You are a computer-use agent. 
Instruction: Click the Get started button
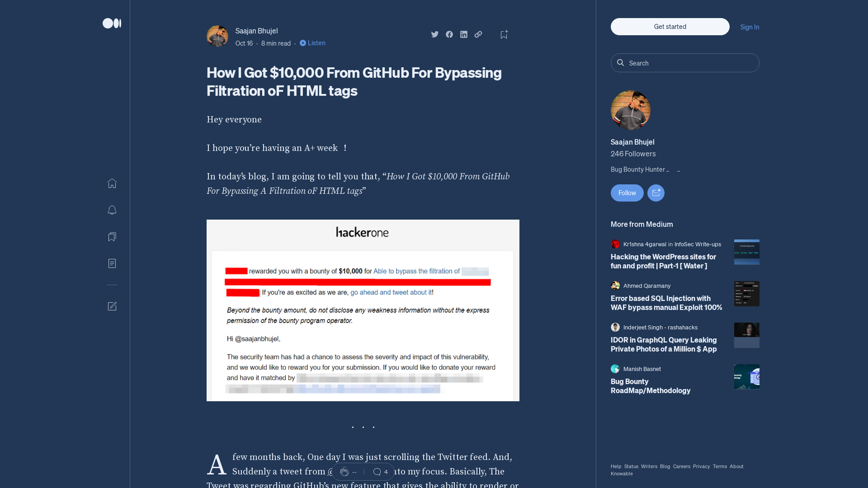(x=670, y=27)
